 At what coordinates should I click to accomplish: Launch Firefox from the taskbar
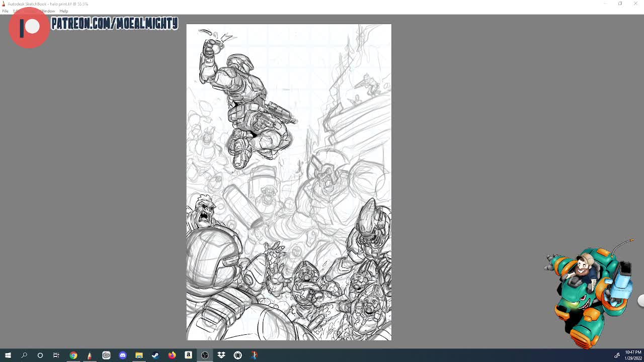172,355
